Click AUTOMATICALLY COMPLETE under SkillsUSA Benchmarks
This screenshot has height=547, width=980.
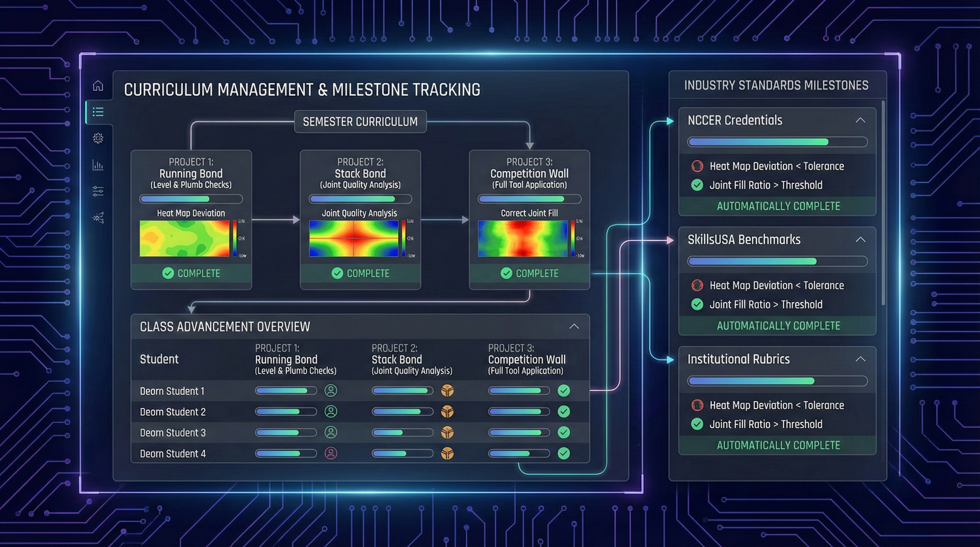coord(778,325)
